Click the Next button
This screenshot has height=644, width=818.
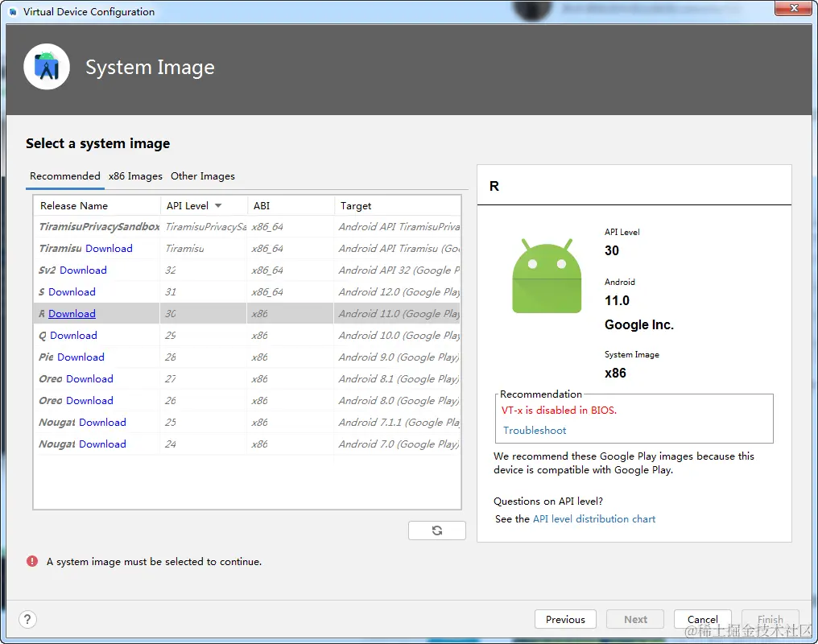635,619
